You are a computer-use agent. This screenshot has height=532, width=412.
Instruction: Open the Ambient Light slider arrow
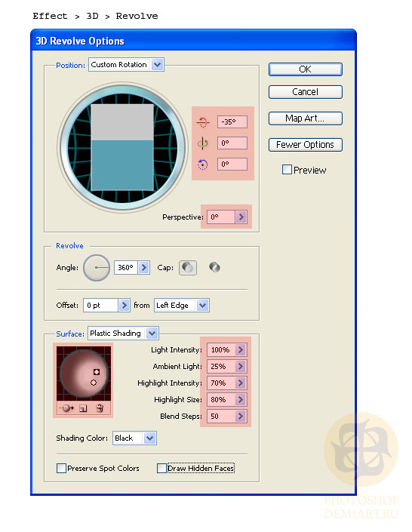(x=241, y=366)
